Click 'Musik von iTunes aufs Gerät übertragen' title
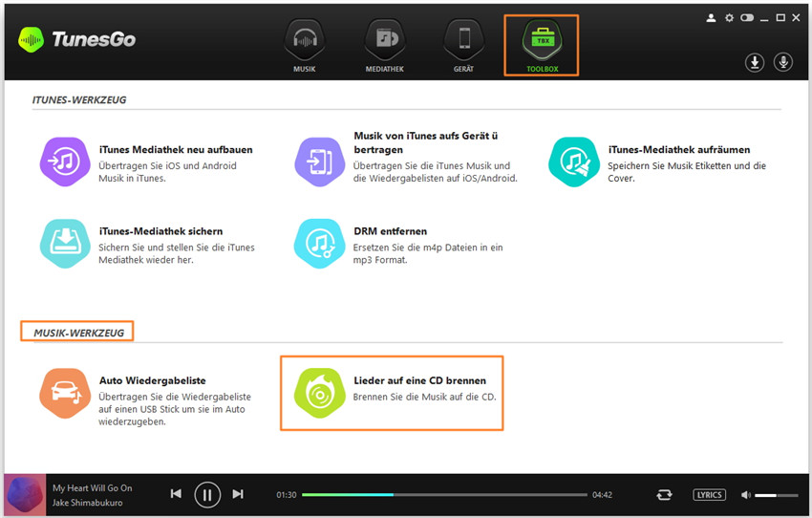The width and height of the screenshot is (812, 518). pyautogui.click(x=426, y=142)
